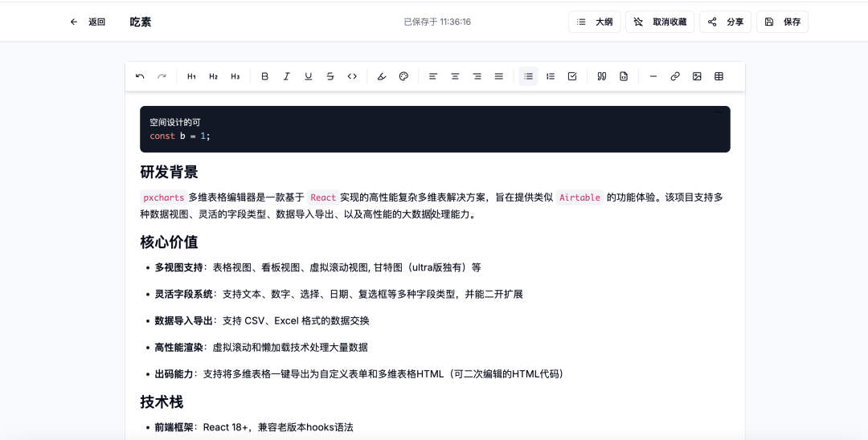Open the text color palette

click(x=403, y=76)
